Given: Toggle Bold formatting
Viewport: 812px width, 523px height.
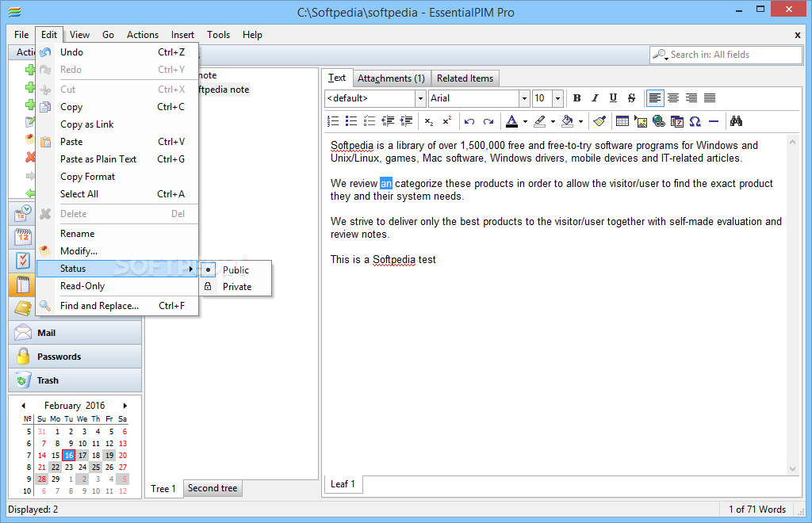Looking at the screenshot, I should tap(577, 97).
